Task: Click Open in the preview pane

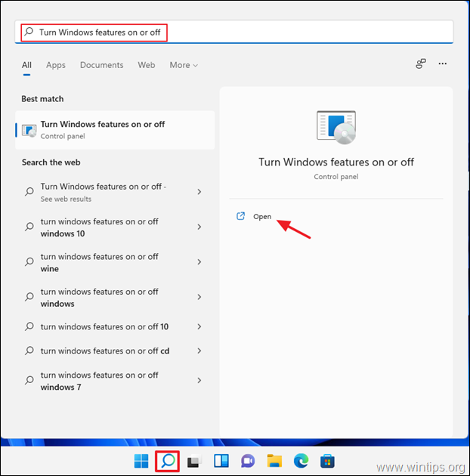Action: pyautogui.click(x=262, y=216)
